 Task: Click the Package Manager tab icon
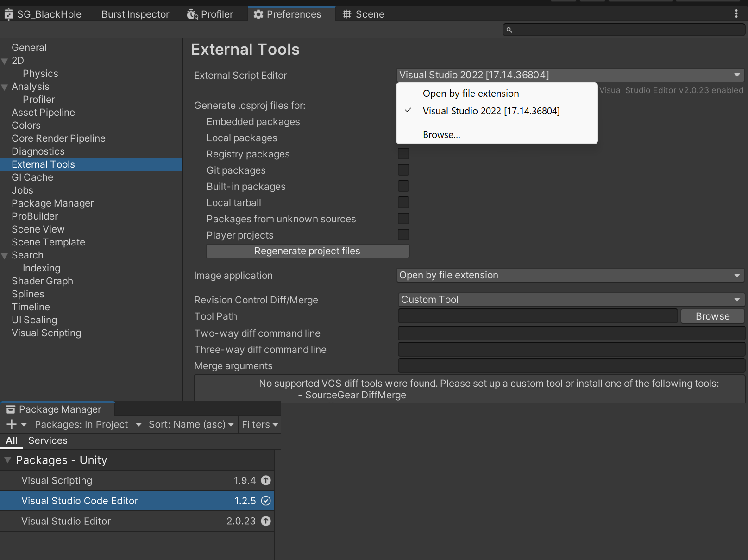click(x=11, y=409)
